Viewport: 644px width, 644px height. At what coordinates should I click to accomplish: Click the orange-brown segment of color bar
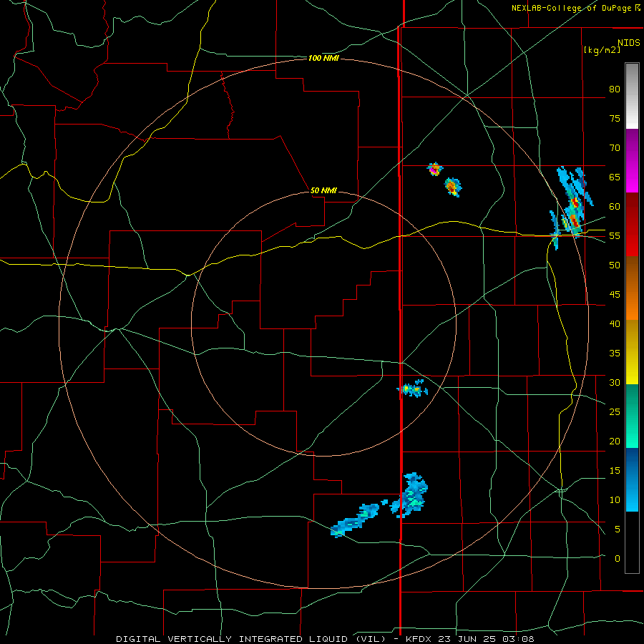pos(632,288)
